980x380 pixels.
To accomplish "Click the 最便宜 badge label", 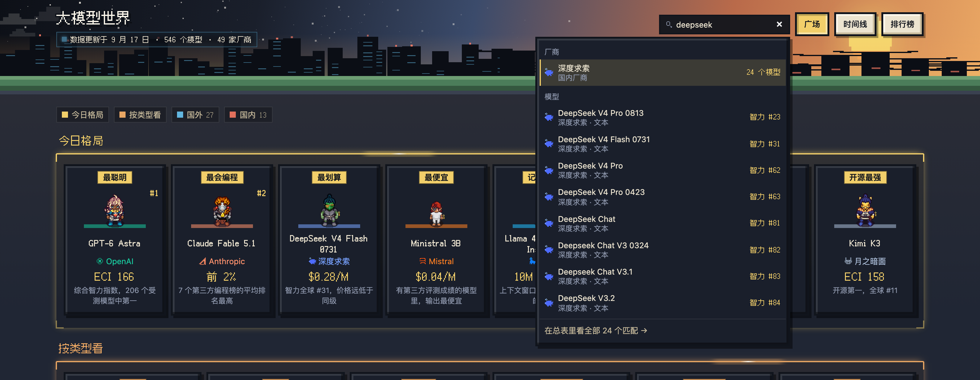I will (x=436, y=177).
